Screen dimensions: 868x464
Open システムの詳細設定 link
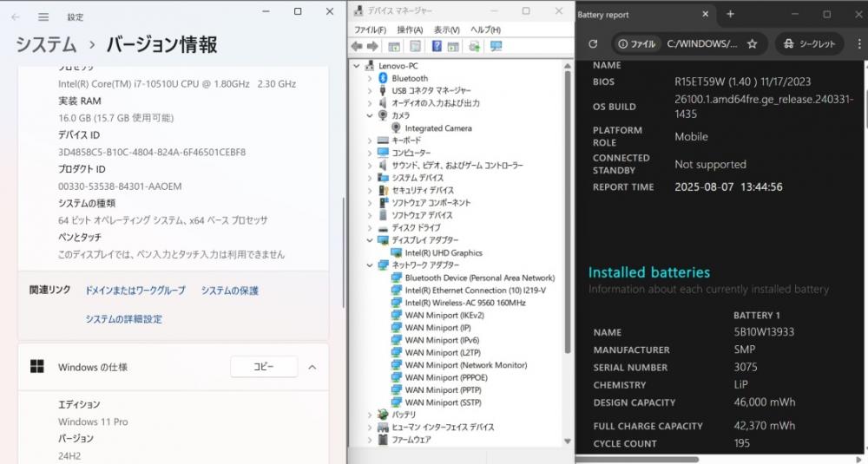pyautogui.click(x=124, y=319)
